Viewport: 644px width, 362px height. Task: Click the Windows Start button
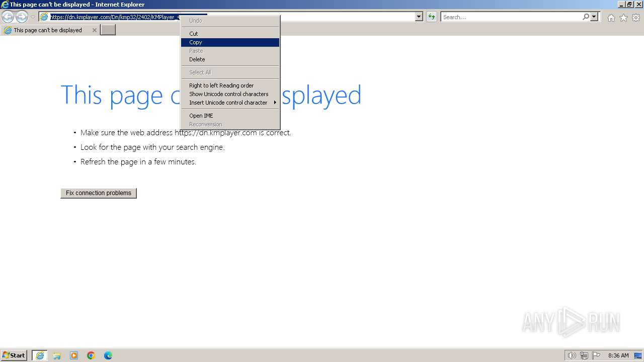click(14, 355)
